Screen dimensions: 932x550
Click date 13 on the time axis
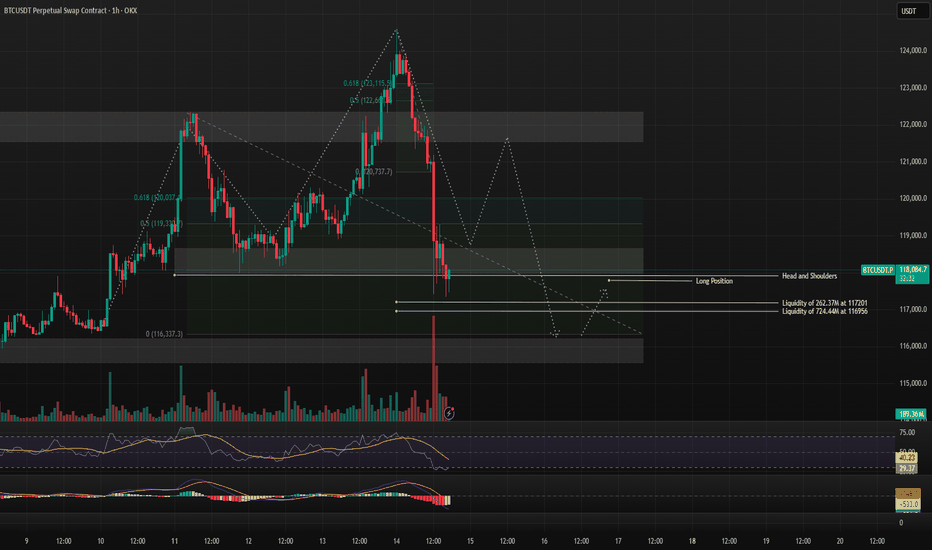point(322,541)
